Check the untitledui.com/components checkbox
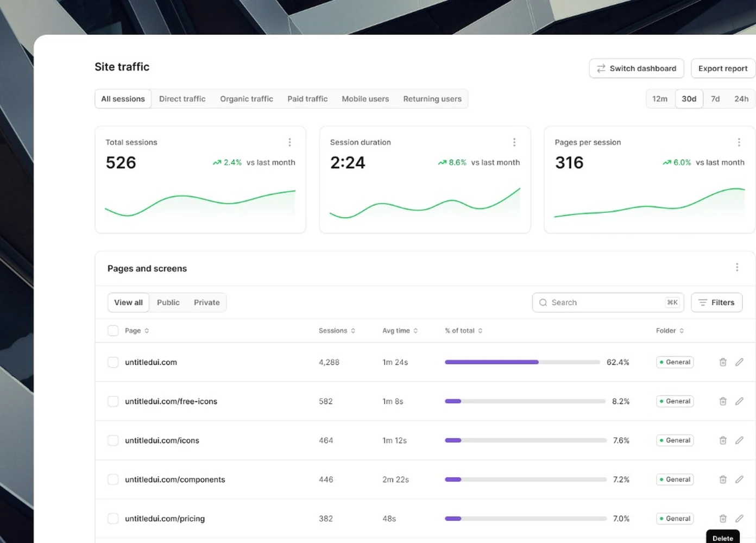The width and height of the screenshot is (756, 543). [113, 479]
